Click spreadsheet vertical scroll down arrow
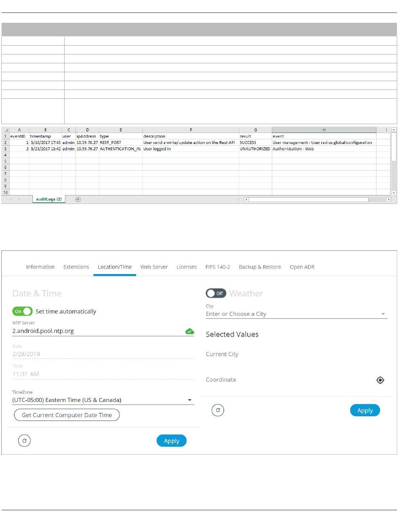The height and width of the screenshot is (532, 401). coord(394,193)
